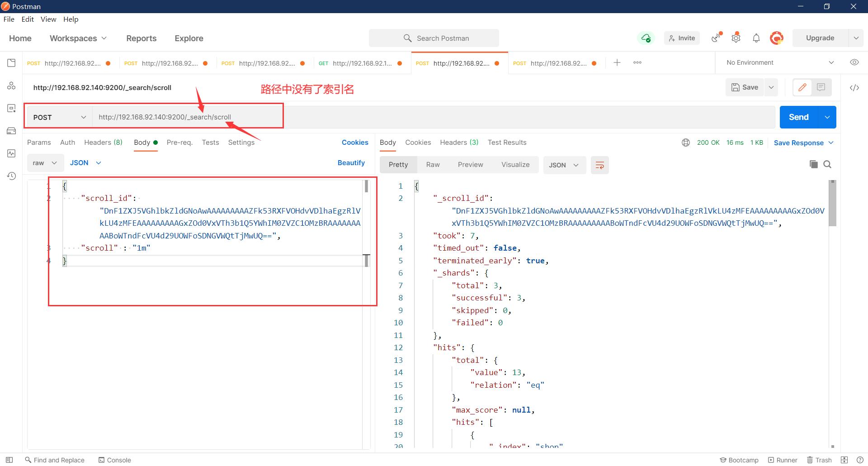Image resolution: width=868 pixels, height=466 pixels.
Task: Copy the response with the copy icon
Action: pos(814,164)
